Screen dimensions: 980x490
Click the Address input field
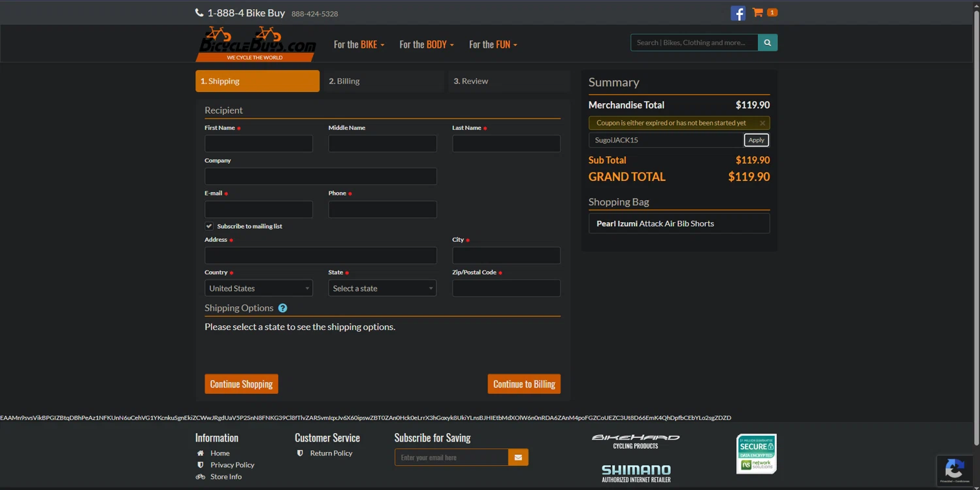[321, 255]
